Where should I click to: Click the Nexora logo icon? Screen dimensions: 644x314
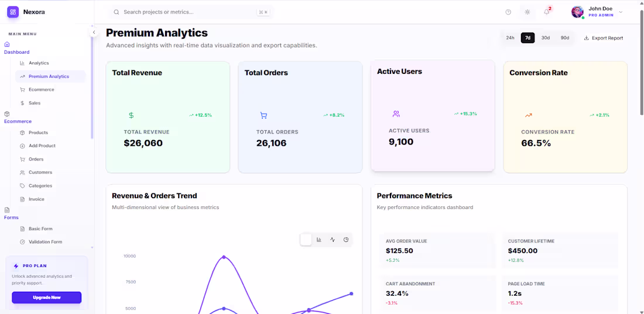click(x=13, y=12)
